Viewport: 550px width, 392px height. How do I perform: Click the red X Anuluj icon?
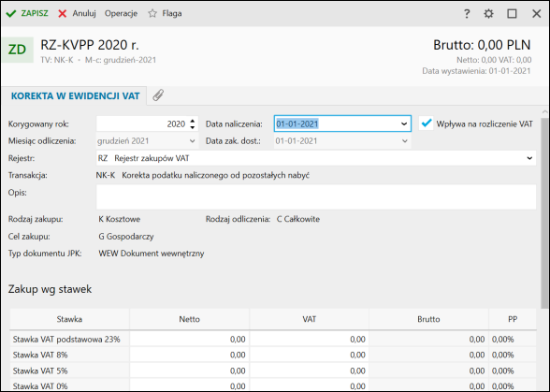pos(63,14)
